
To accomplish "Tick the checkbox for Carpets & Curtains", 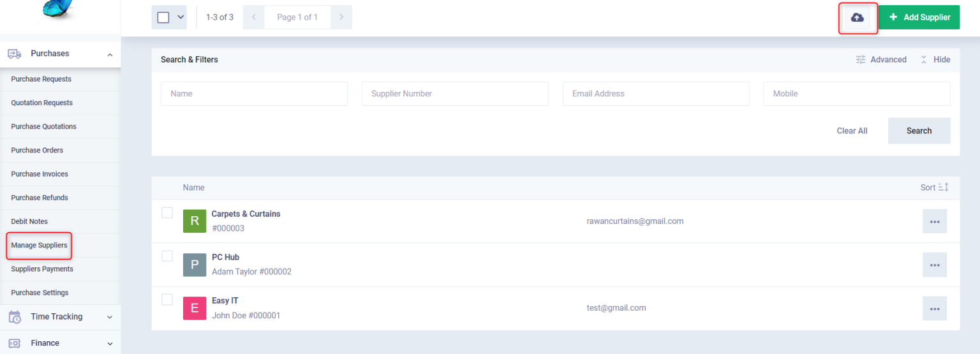I will click(167, 212).
